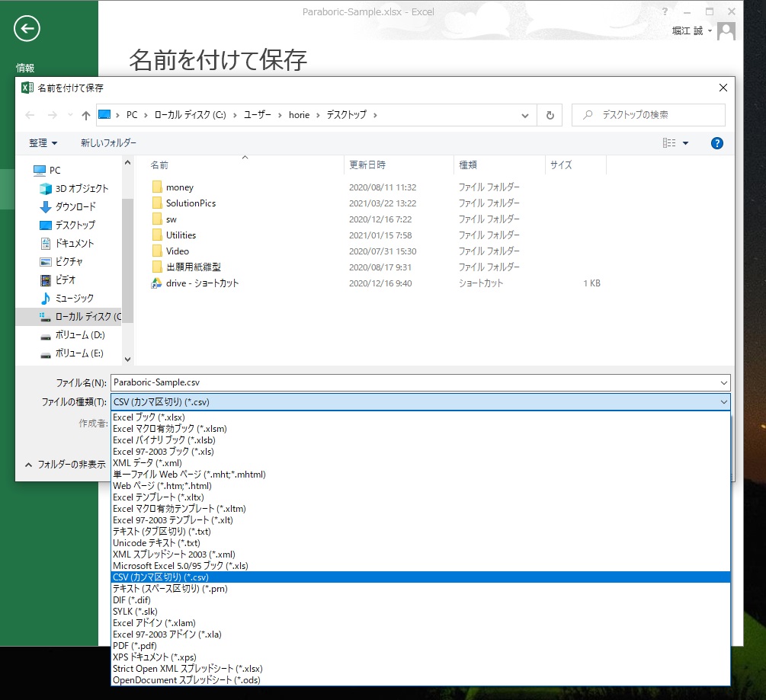Click the view layout icon
This screenshot has height=700, width=766.
pos(668,143)
